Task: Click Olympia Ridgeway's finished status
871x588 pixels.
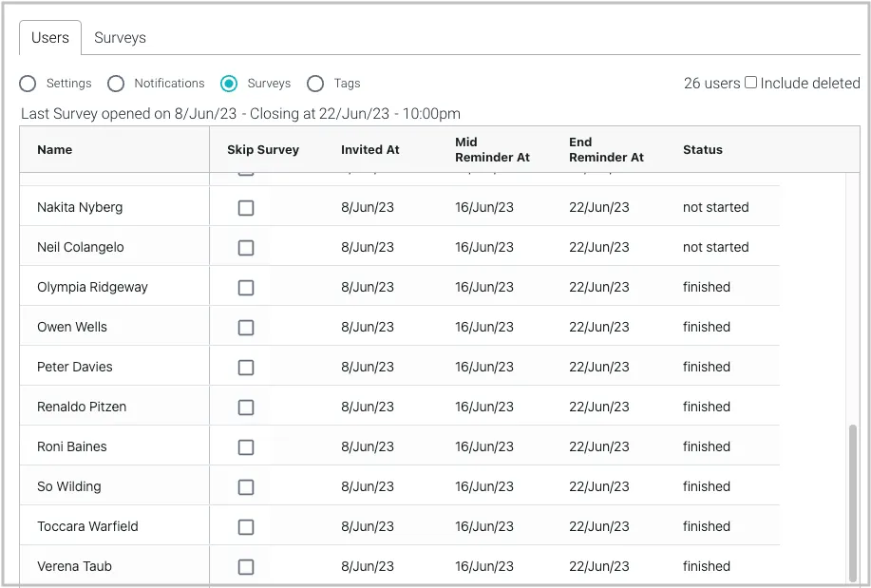Action: (x=707, y=287)
